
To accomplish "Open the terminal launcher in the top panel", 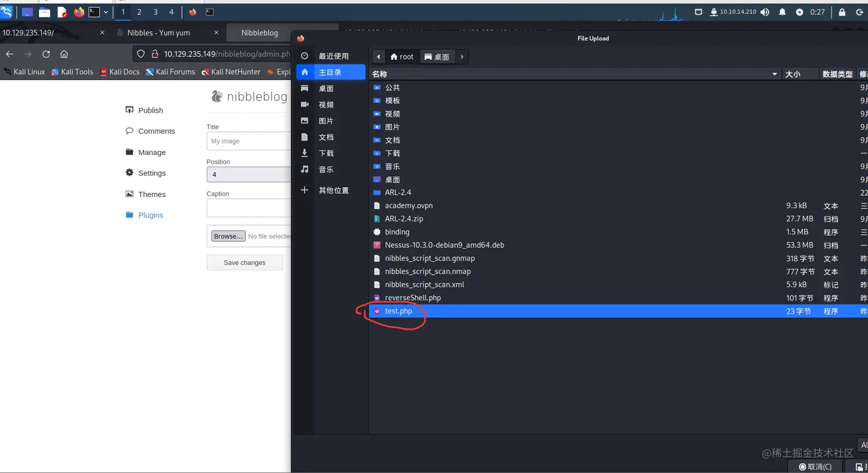I will pyautogui.click(x=94, y=12).
